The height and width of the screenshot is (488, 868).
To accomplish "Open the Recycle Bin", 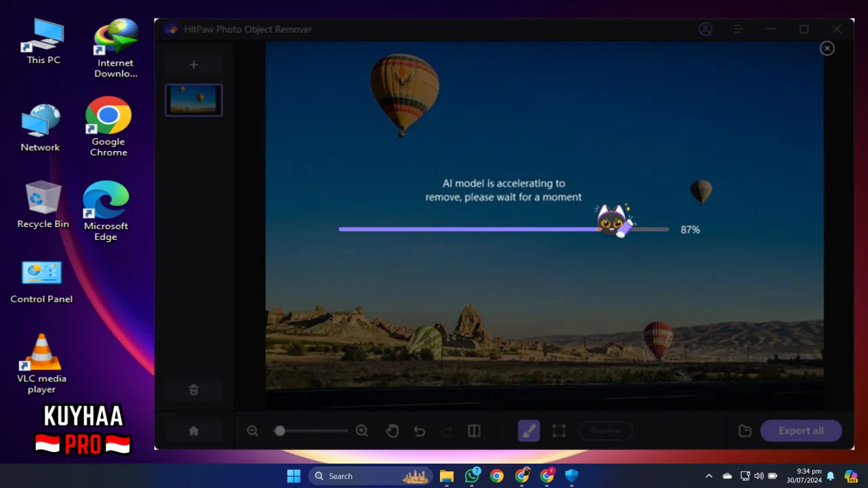I will [x=43, y=204].
